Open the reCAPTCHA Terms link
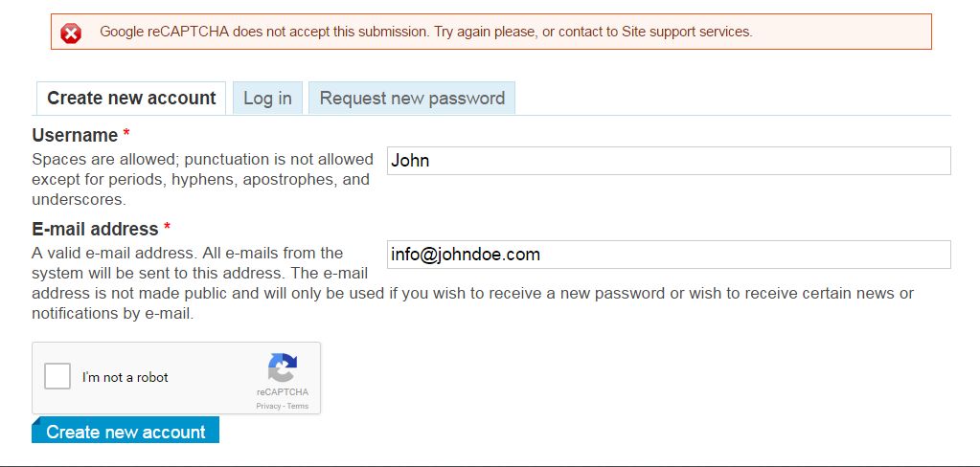This screenshot has width=980, height=467. pyautogui.click(x=298, y=407)
